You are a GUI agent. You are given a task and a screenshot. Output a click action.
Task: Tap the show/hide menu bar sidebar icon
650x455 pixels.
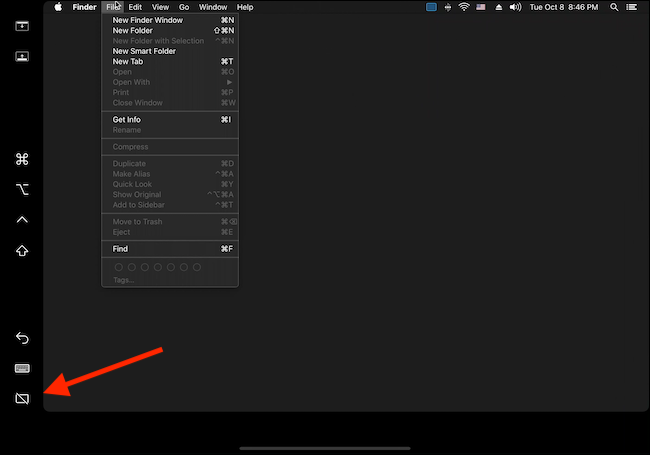[x=22, y=26]
